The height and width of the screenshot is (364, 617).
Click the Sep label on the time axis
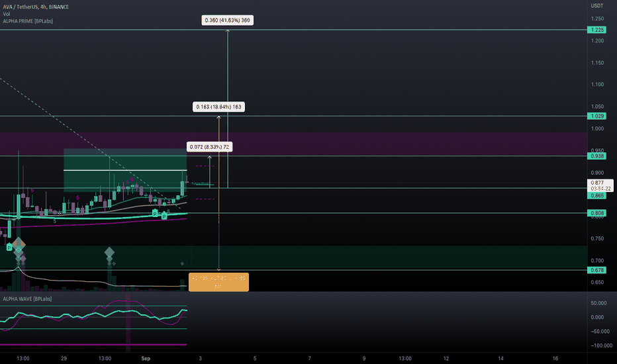pos(146,359)
